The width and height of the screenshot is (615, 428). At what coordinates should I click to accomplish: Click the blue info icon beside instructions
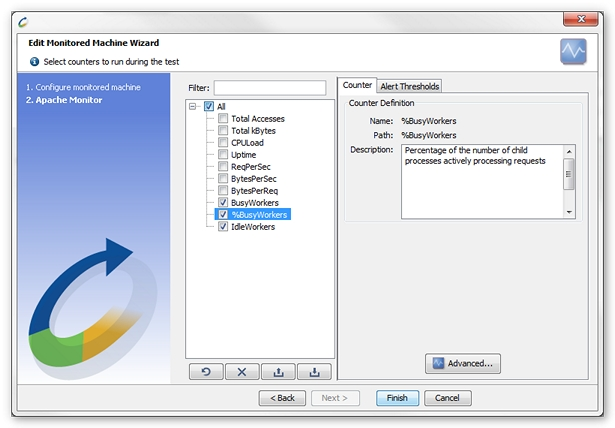pos(35,62)
